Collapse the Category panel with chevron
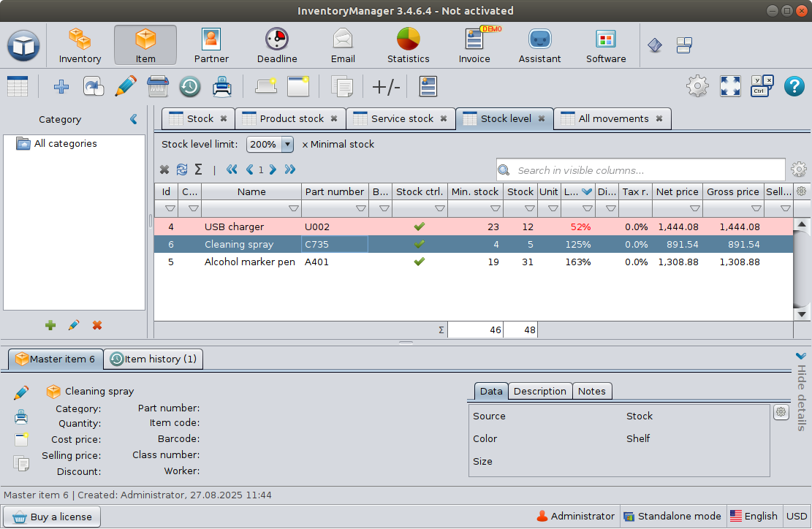The width and height of the screenshot is (812, 529). tap(134, 120)
